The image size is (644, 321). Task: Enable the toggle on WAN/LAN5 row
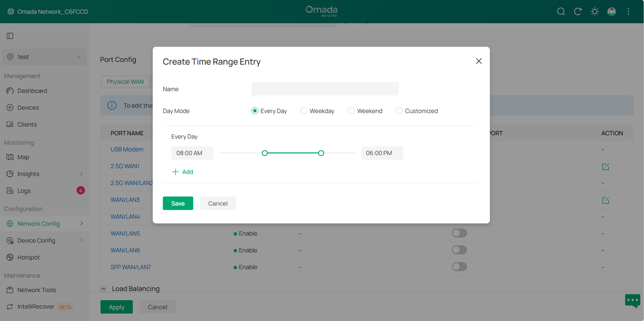(x=459, y=233)
